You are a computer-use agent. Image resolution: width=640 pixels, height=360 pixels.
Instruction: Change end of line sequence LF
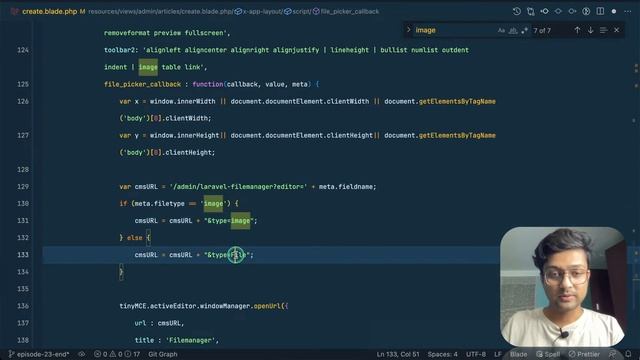[498, 354]
